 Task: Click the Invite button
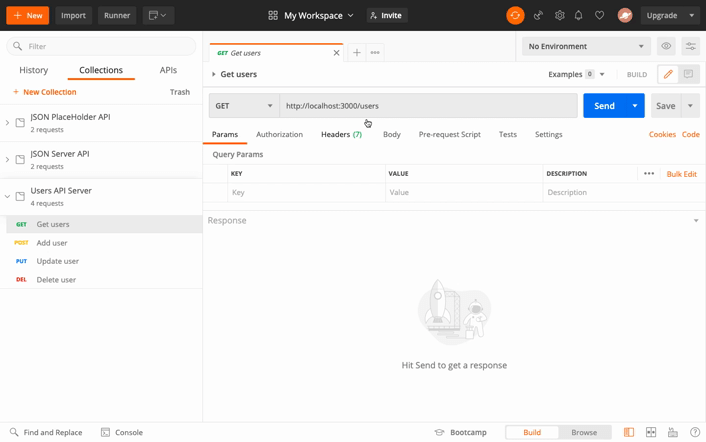[x=386, y=15]
